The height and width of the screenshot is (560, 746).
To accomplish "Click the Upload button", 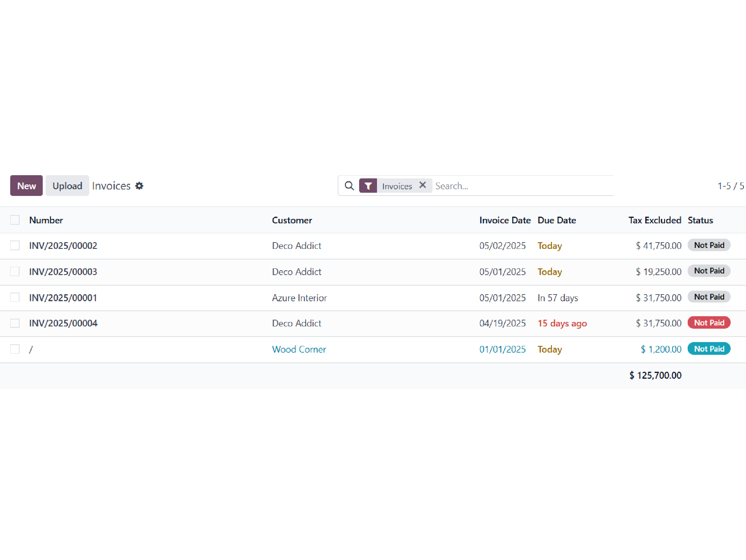I will [67, 185].
